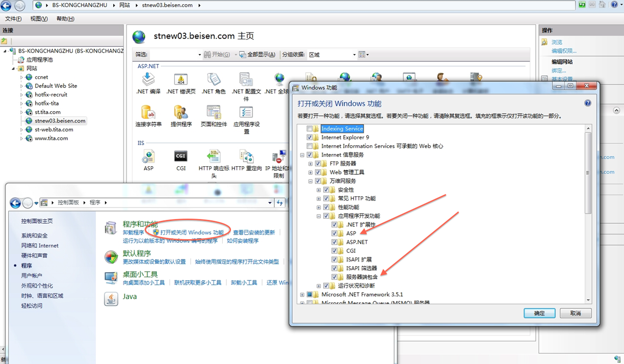
Task: Expand the 常见 HTTP 功能 node
Action: [x=319, y=198]
